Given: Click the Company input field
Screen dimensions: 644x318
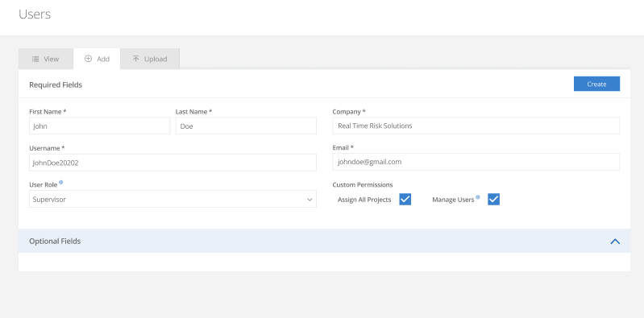Looking at the screenshot, I should pyautogui.click(x=476, y=126).
